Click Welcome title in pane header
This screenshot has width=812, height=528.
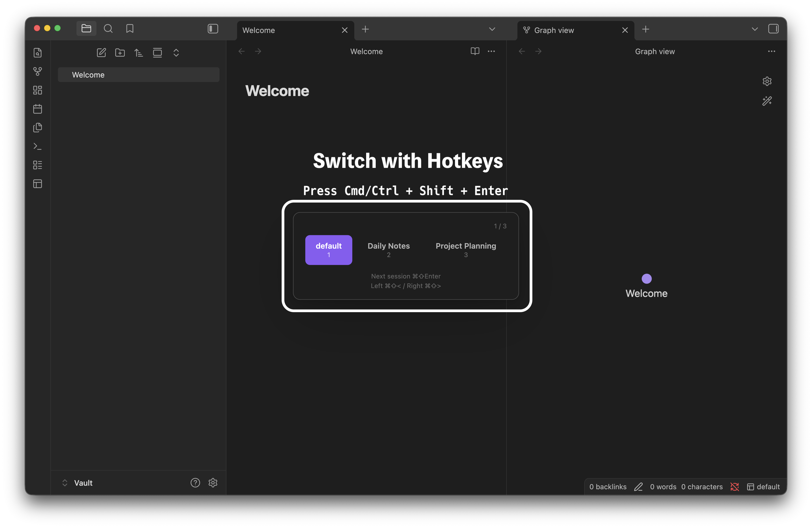[x=366, y=51]
